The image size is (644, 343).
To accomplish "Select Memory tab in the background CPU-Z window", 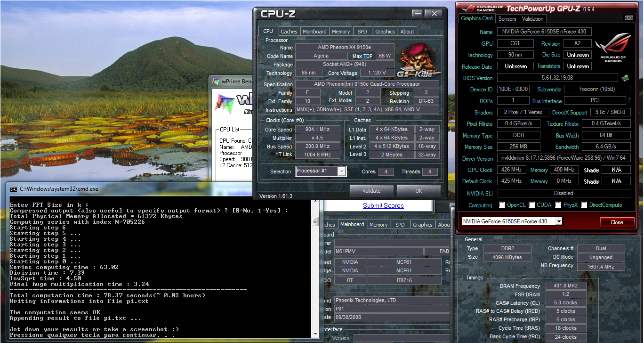I will coord(378,225).
